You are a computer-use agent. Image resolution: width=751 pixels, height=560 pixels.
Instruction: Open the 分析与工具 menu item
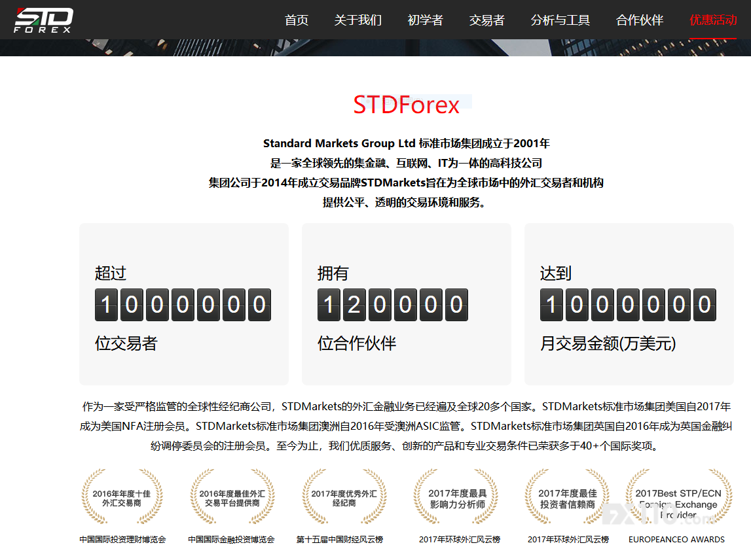click(x=560, y=20)
